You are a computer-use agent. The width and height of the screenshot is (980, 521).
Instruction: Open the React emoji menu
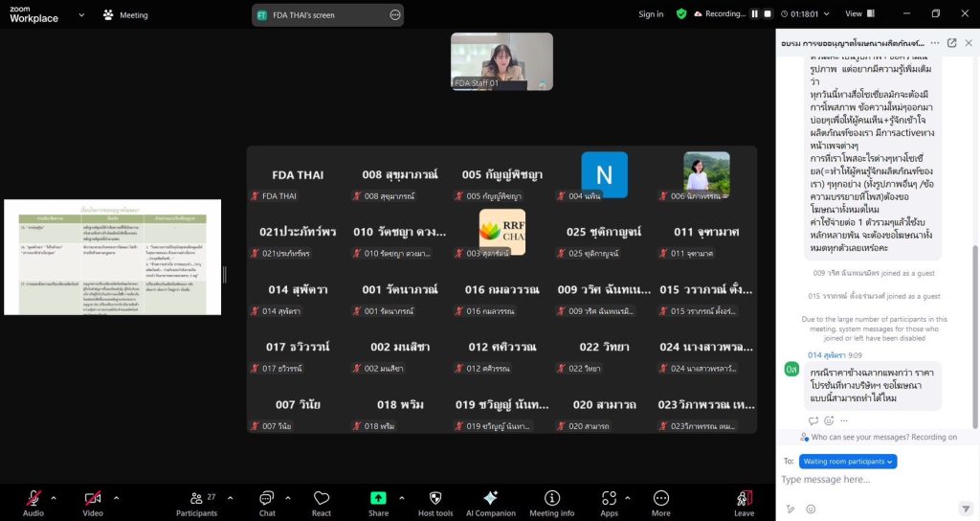[x=322, y=499]
